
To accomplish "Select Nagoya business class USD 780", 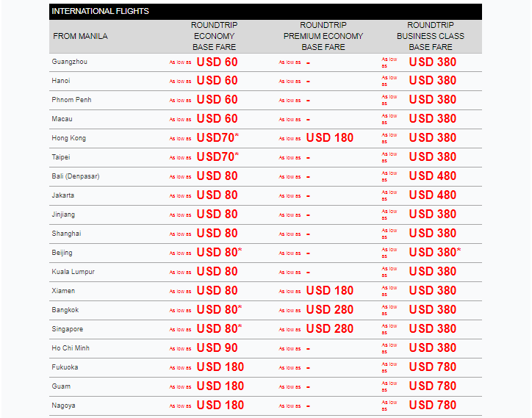I will click(432, 406).
